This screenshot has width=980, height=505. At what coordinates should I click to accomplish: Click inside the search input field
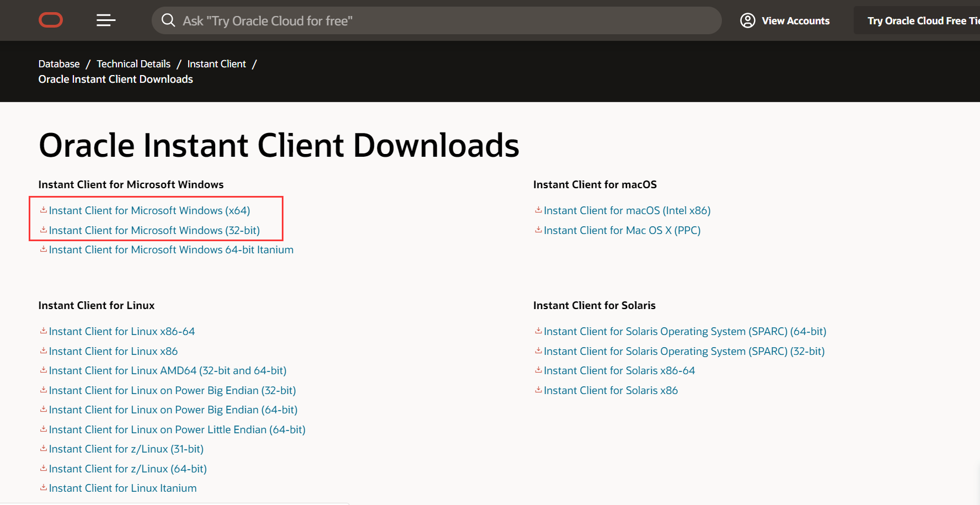coord(386,20)
